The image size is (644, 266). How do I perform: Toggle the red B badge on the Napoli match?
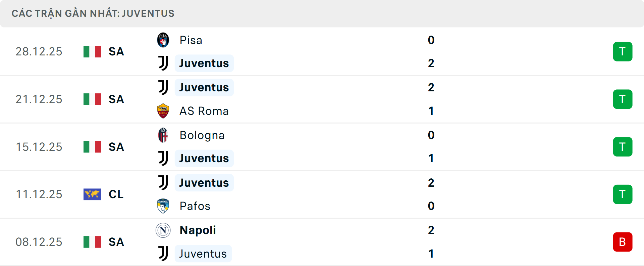coord(623,242)
